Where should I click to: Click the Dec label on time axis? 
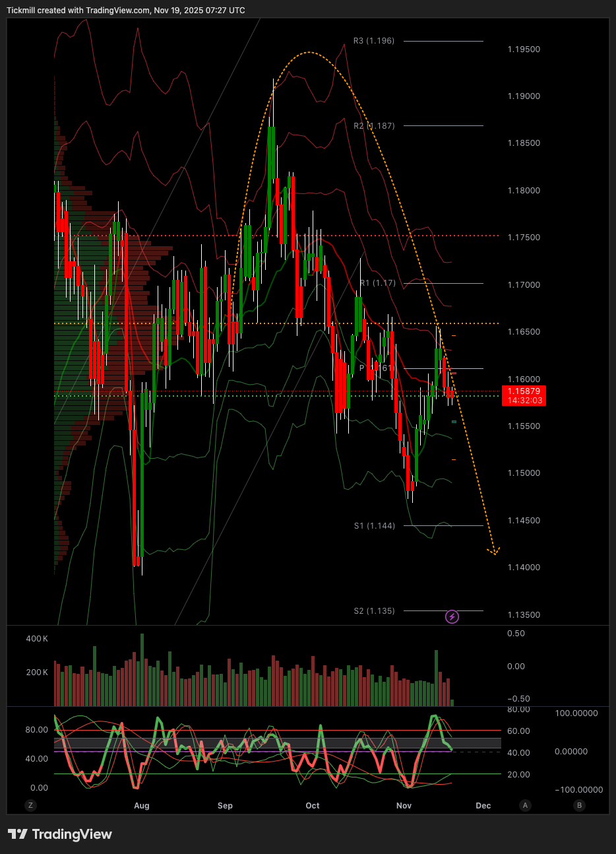(483, 806)
